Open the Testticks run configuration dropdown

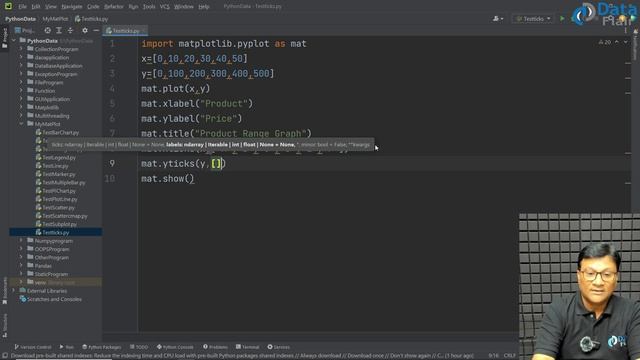(x=533, y=19)
